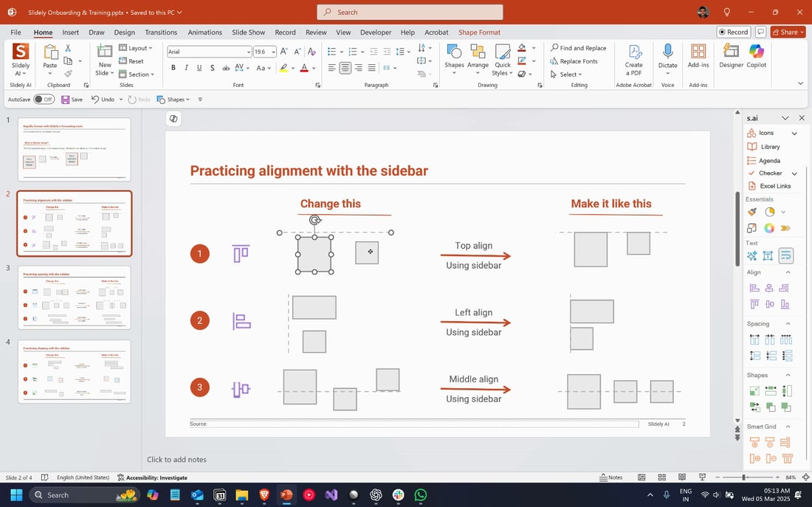Click the Copilot icon above the slide
812x507 pixels.
pos(173,119)
